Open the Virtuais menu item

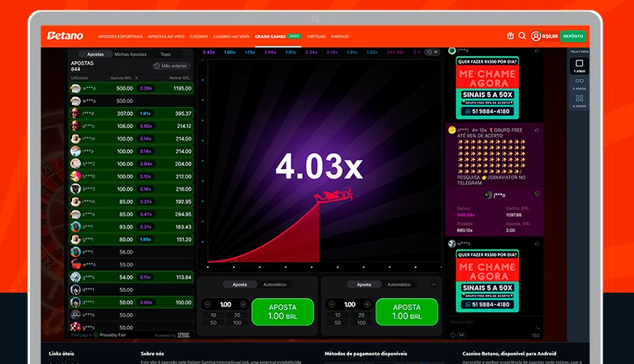[x=316, y=36]
